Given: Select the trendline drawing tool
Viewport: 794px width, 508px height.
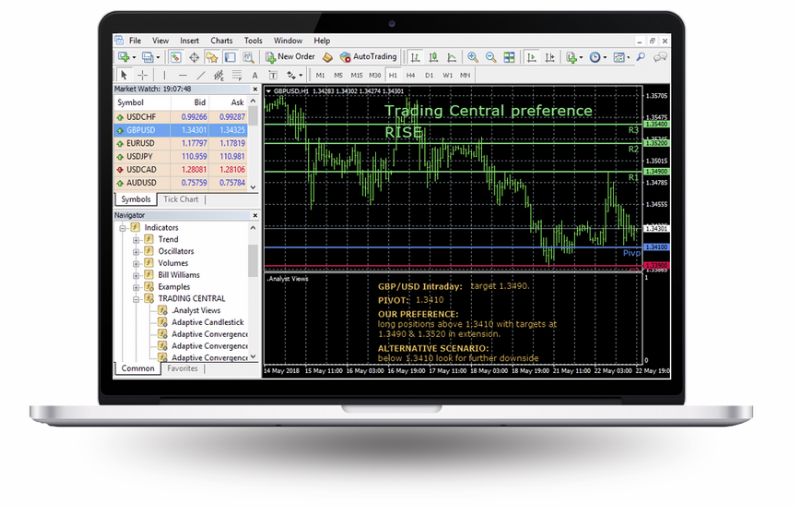Looking at the screenshot, I should click(201, 75).
